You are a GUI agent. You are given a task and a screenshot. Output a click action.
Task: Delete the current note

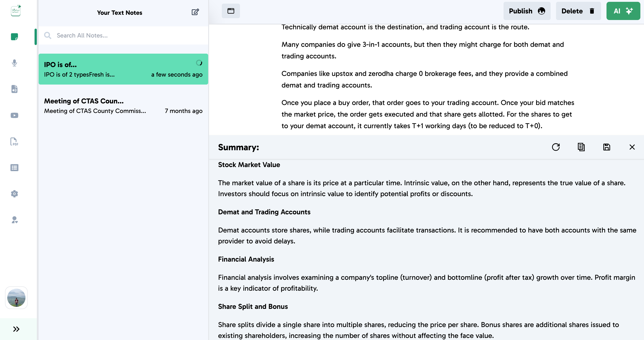(x=578, y=11)
